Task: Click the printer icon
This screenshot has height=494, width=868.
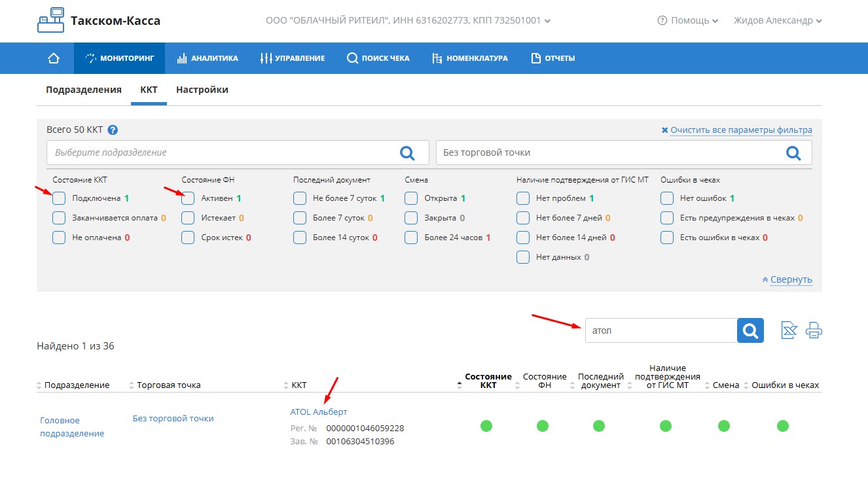Action: coord(814,330)
